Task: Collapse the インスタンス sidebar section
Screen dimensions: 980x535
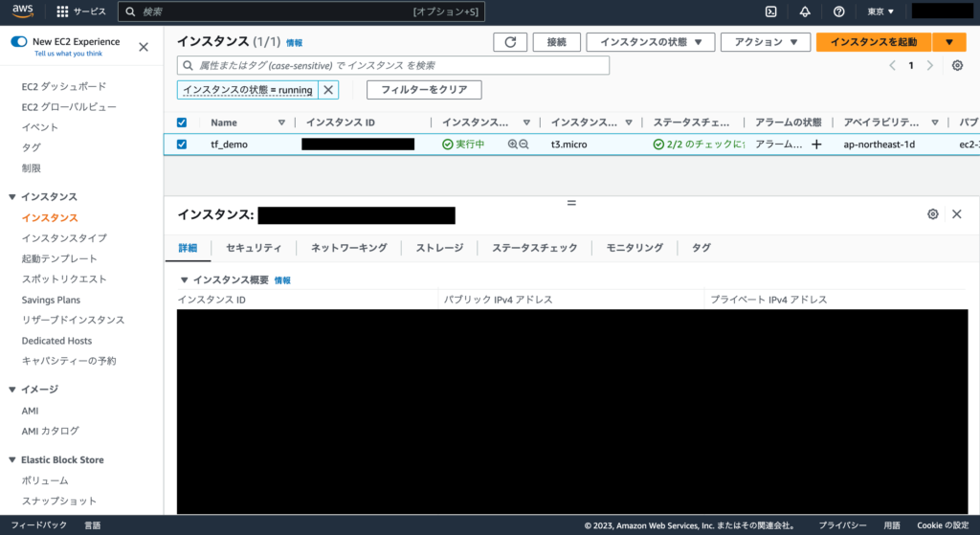Action: pos(11,197)
